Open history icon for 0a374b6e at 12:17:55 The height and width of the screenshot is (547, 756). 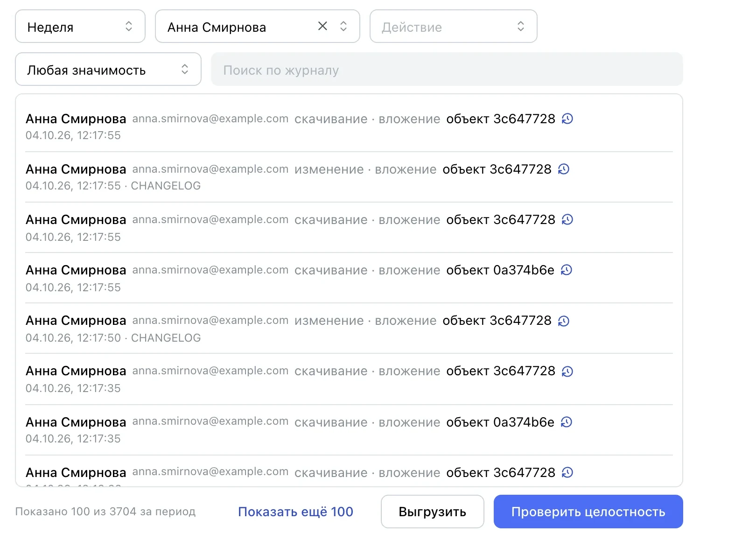[567, 270]
